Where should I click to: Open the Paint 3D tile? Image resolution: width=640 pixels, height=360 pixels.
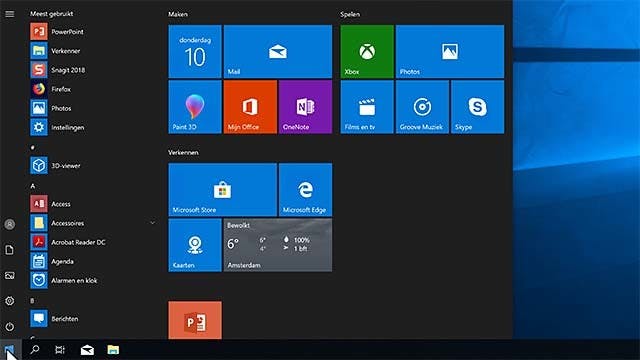[195, 107]
